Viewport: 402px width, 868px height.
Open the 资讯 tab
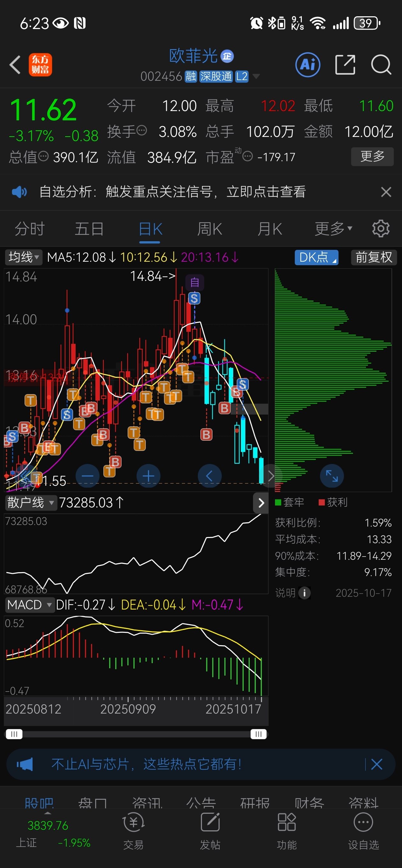pos(147,803)
